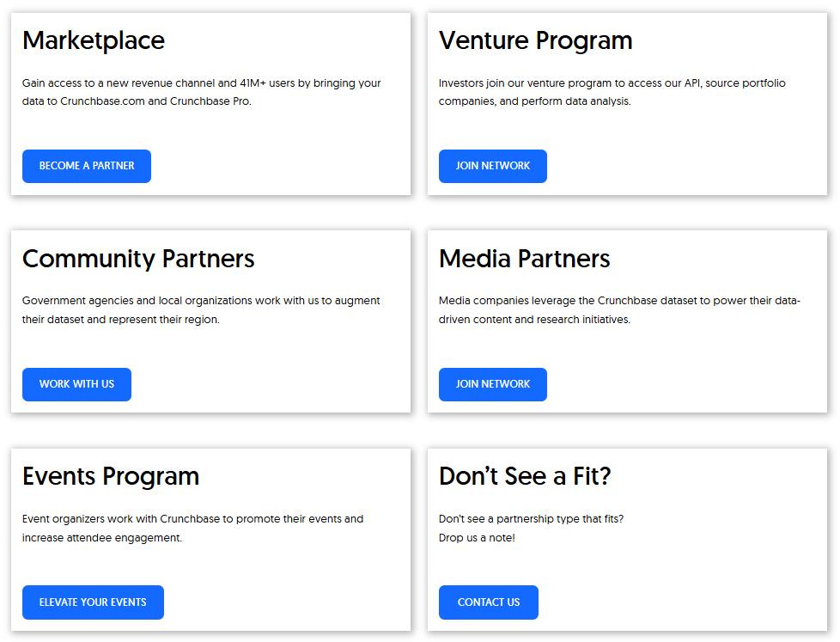Viewport: 840px width, 642px height.
Task: Open the Venture Program heading
Action: pos(536,40)
